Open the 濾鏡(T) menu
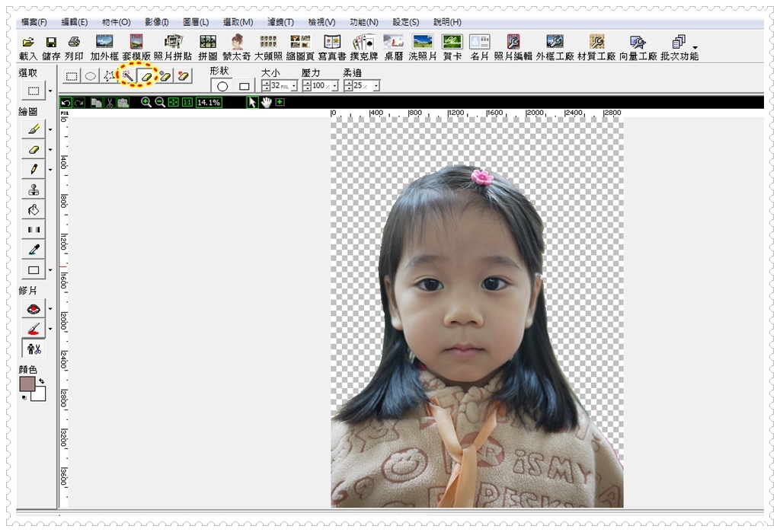Image resolution: width=780 pixels, height=532 pixels. (280, 22)
